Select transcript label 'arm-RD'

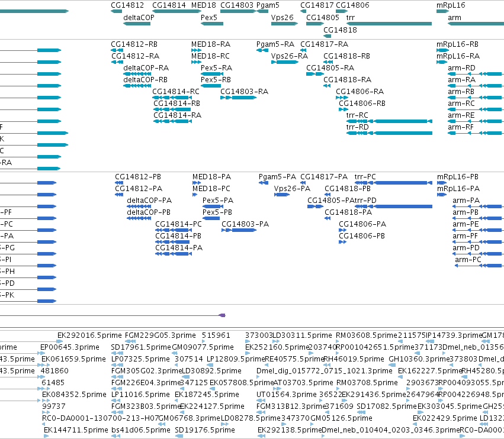(x=461, y=68)
